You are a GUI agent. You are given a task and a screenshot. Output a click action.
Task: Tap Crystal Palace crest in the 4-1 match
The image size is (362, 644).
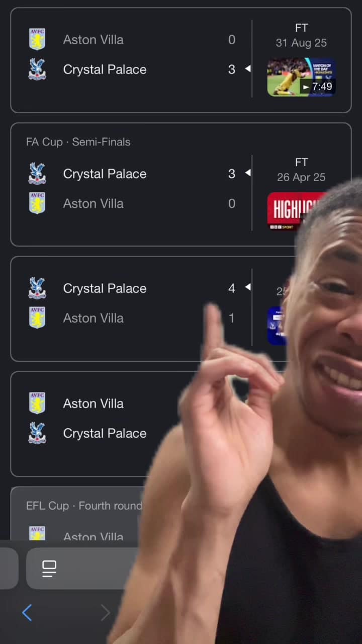click(37, 288)
